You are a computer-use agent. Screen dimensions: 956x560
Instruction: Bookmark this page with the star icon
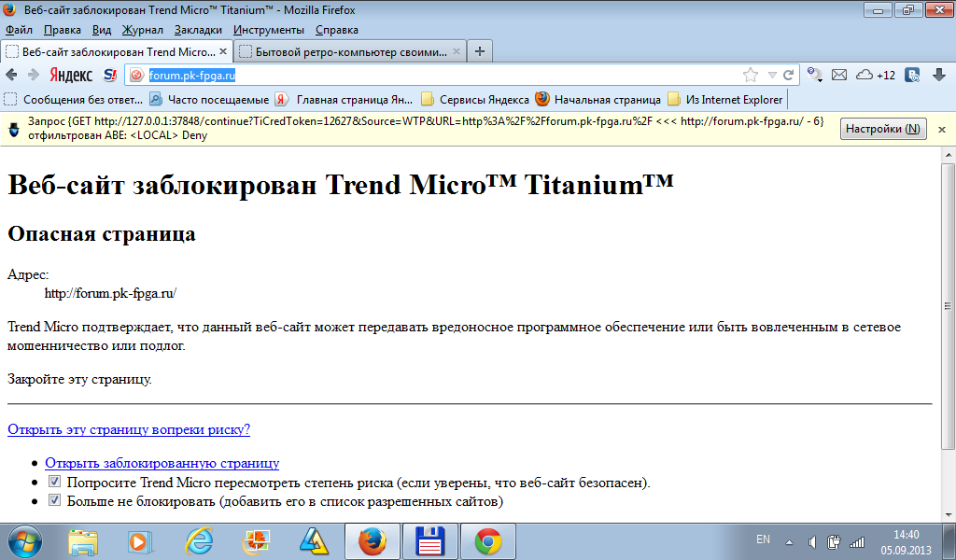click(x=750, y=75)
